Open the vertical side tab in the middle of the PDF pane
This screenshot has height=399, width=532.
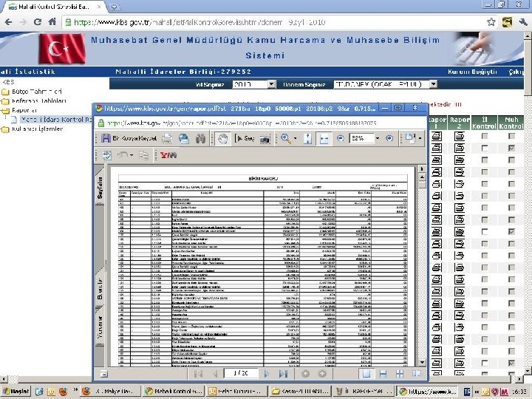click(x=100, y=289)
